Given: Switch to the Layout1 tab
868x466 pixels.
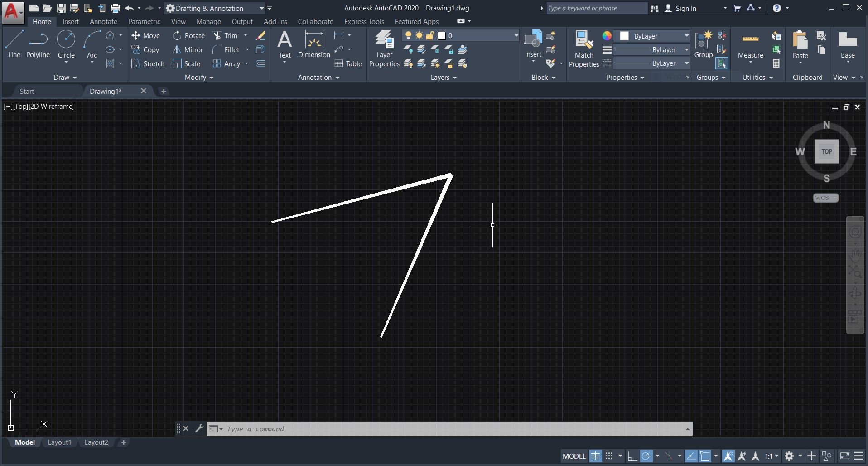Looking at the screenshot, I should pos(59,442).
